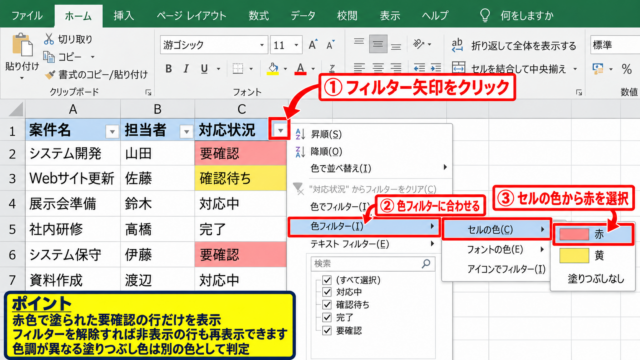Click the text Orientation icon
Viewport: 640px width, 360px height.
tap(419, 43)
